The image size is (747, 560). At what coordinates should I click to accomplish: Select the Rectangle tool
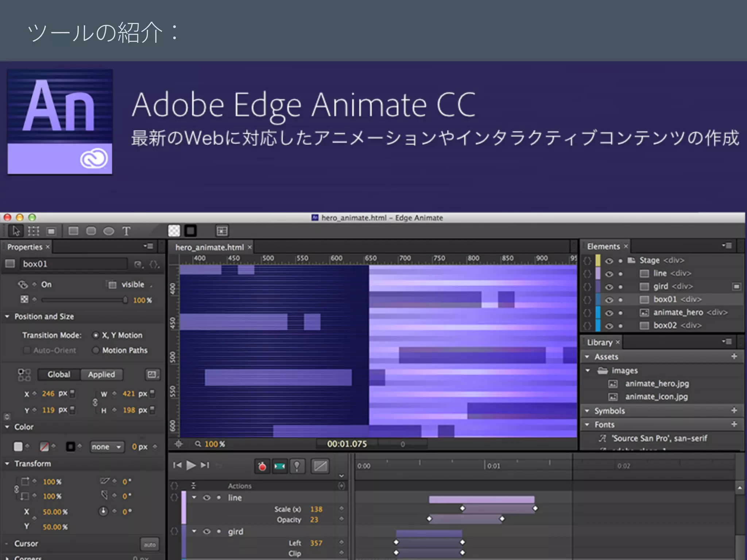[x=73, y=231]
